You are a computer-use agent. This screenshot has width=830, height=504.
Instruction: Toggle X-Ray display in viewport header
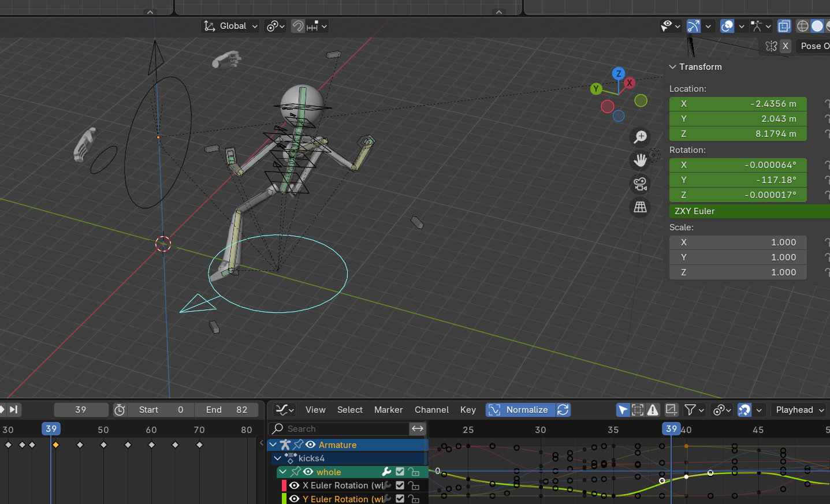point(784,26)
